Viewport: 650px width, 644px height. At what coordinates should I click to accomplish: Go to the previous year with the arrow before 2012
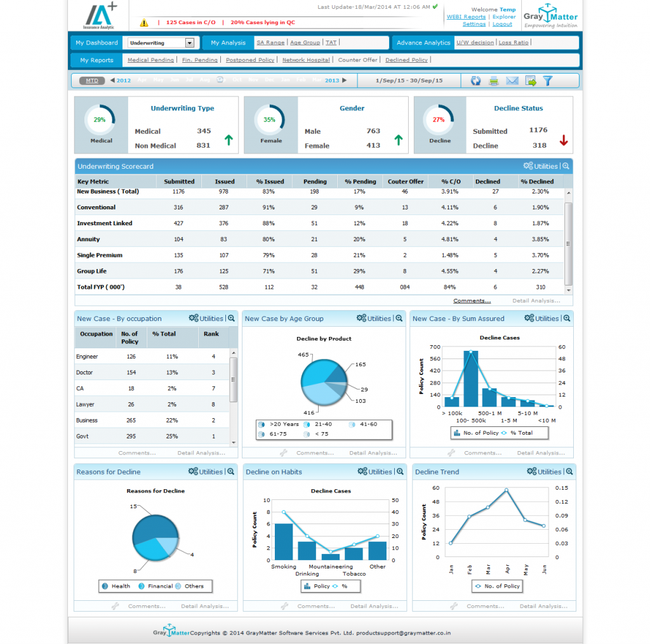coord(112,81)
